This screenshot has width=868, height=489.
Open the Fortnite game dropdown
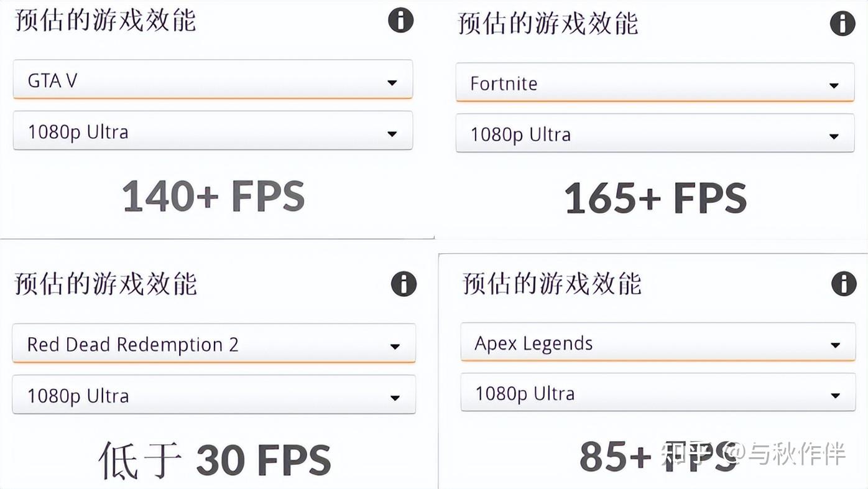tap(654, 83)
